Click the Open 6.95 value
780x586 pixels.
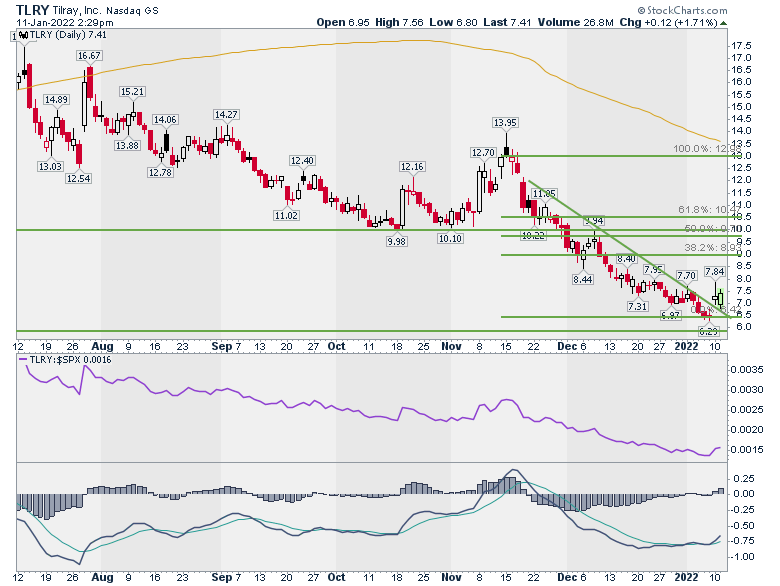coord(343,22)
